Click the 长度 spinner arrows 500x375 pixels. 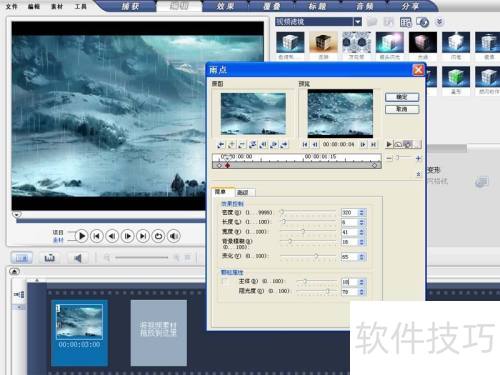pyautogui.click(x=362, y=222)
